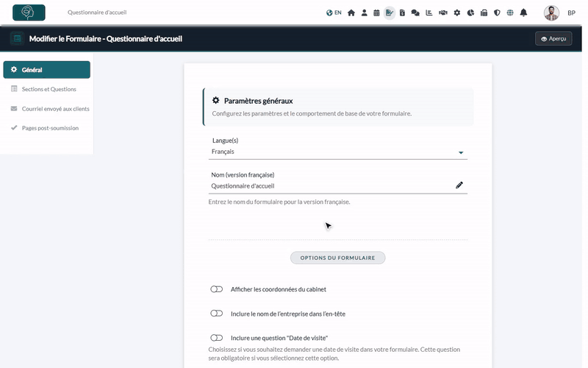
Task: Open the forms icon in toolbar
Action: [390, 13]
